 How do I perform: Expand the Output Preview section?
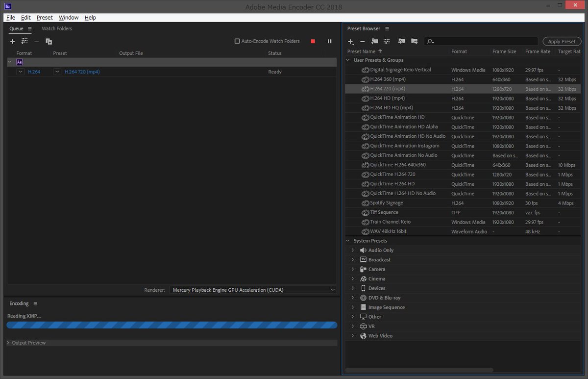point(8,343)
